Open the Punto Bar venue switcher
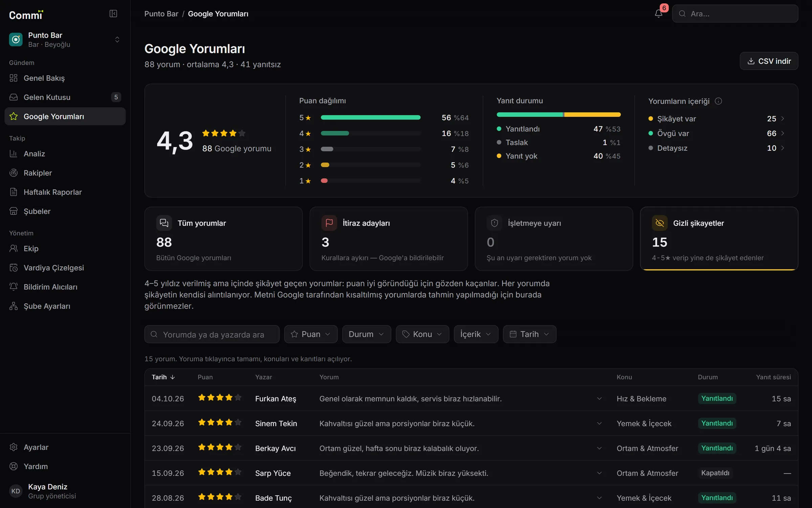812x508 pixels. [x=65, y=40]
